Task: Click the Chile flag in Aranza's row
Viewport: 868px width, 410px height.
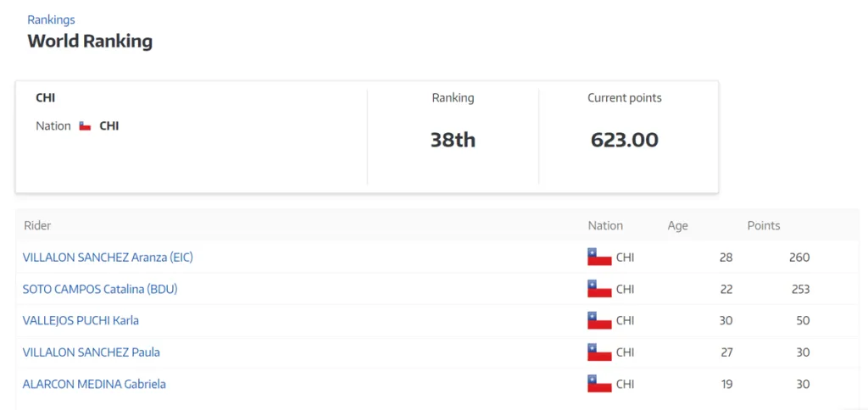Action: coord(599,258)
